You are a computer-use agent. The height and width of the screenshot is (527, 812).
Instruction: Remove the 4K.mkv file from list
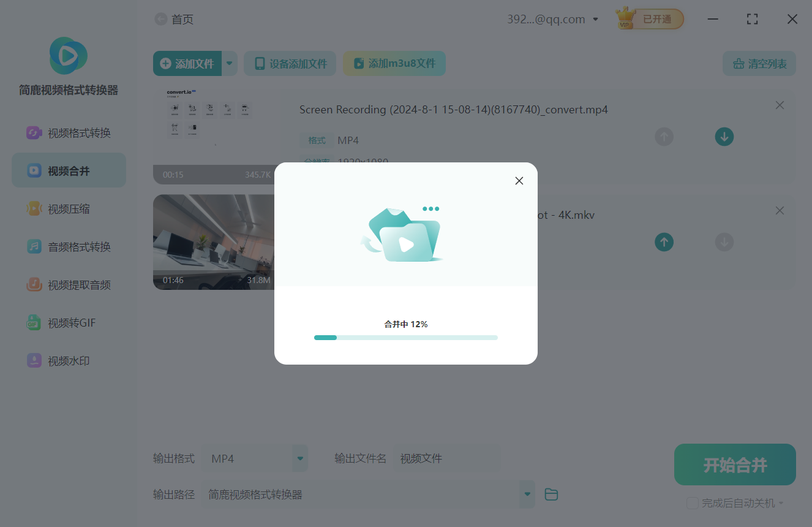click(780, 211)
